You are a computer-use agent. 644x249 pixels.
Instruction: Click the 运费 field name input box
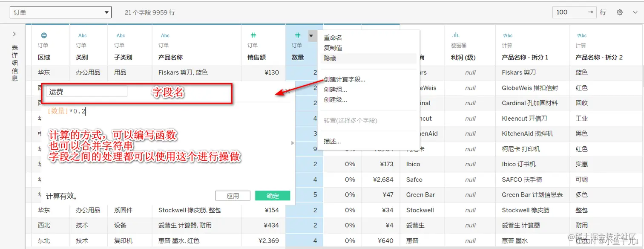point(85,91)
